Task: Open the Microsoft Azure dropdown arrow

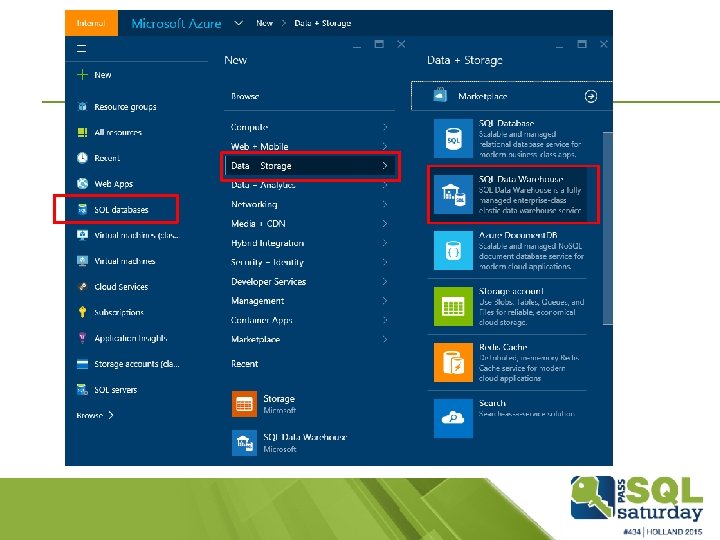Action: [238, 22]
